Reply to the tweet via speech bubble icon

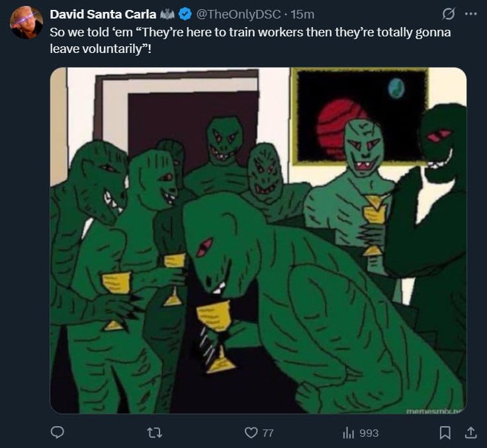58,432
